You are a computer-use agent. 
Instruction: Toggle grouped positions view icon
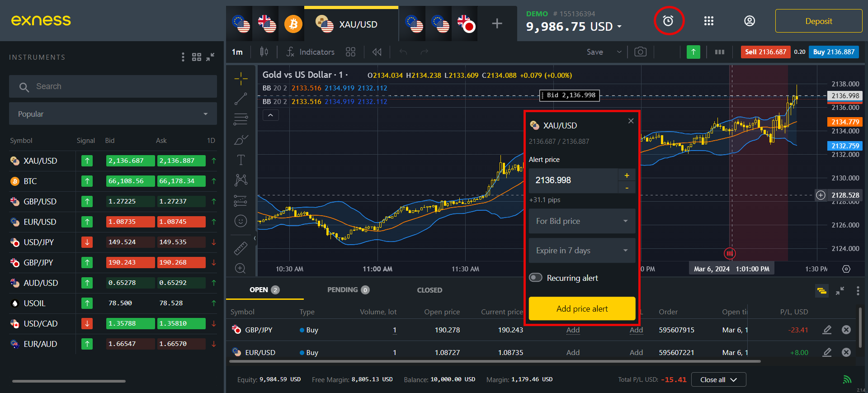[822, 291]
